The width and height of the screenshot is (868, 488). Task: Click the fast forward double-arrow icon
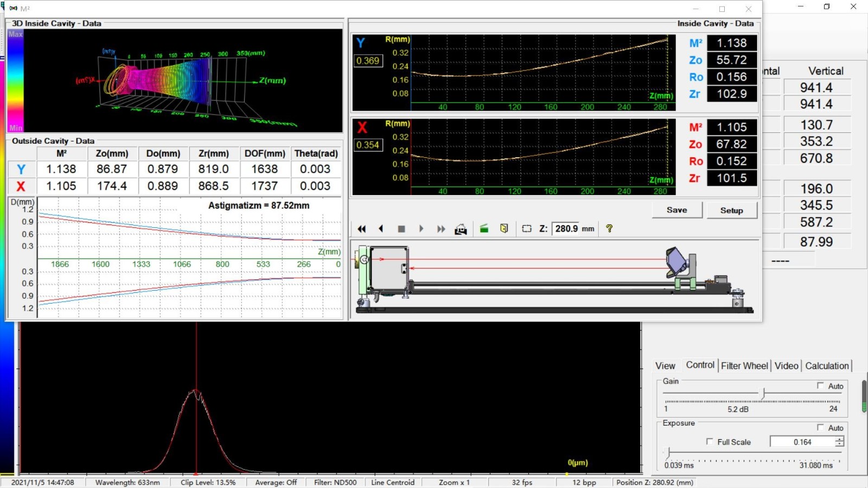441,229
